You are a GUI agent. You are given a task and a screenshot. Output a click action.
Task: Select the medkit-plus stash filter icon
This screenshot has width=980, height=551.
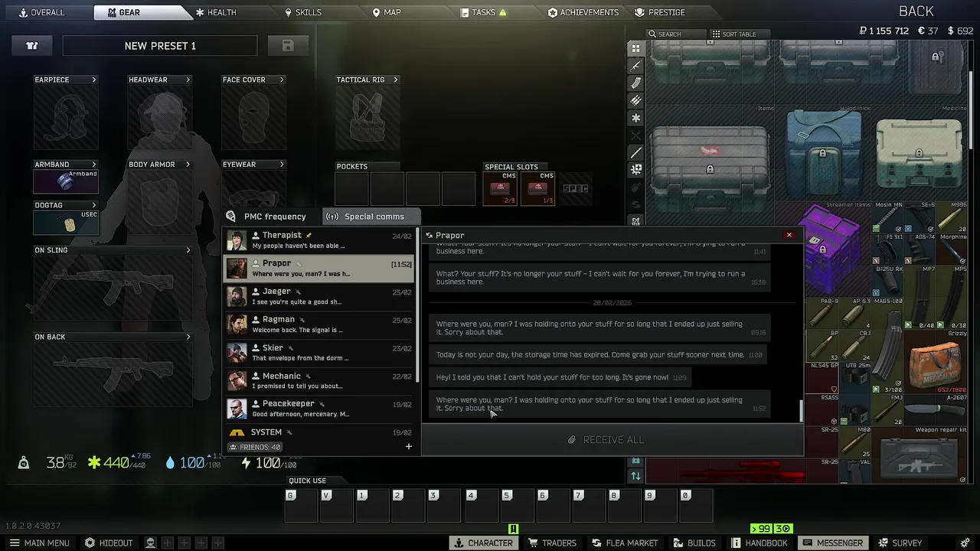point(635,170)
